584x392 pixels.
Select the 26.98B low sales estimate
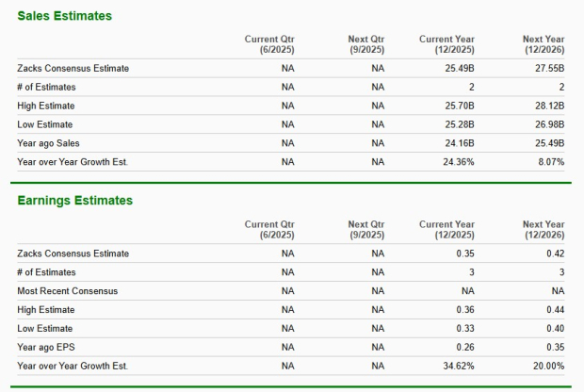tap(549, 124)
